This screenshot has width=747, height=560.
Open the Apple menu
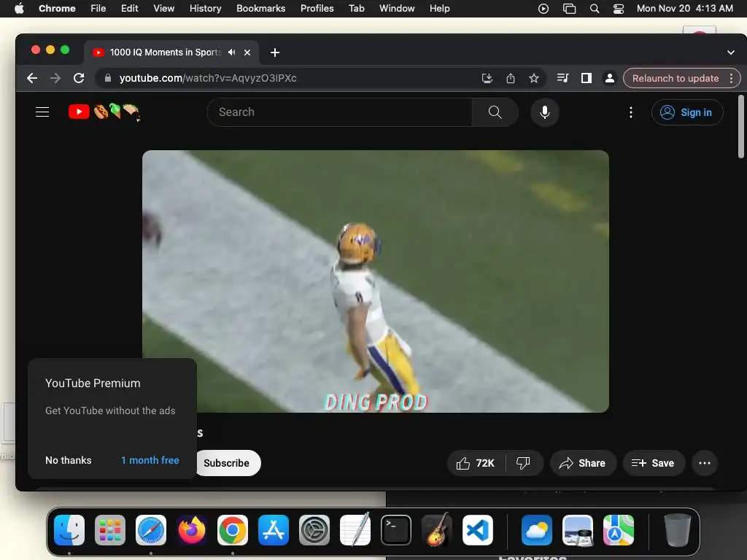(19, 9)
